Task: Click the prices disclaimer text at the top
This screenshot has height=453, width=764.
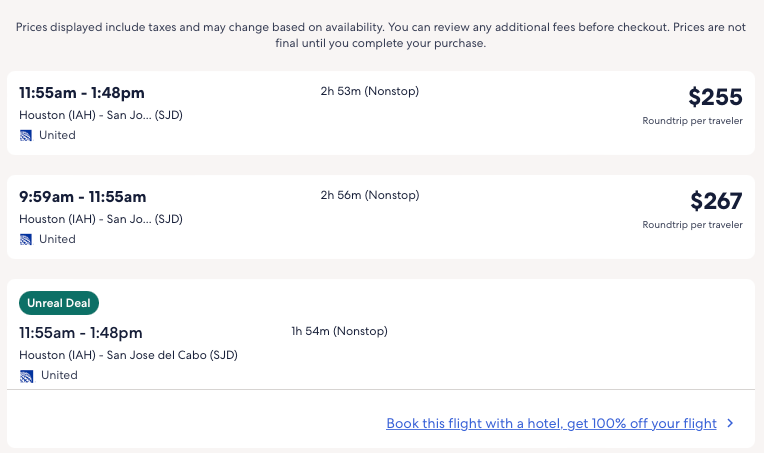Action: click(x=381, y=35)
